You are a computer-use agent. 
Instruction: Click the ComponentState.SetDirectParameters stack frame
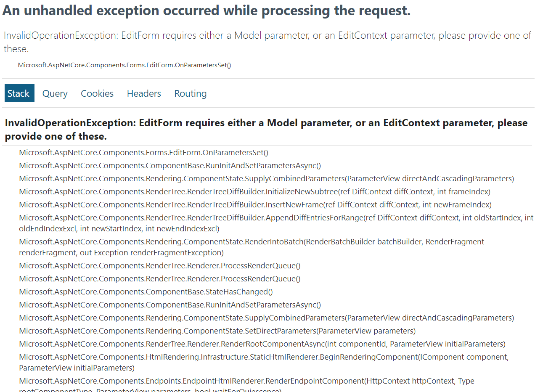(x=217, y=331)
